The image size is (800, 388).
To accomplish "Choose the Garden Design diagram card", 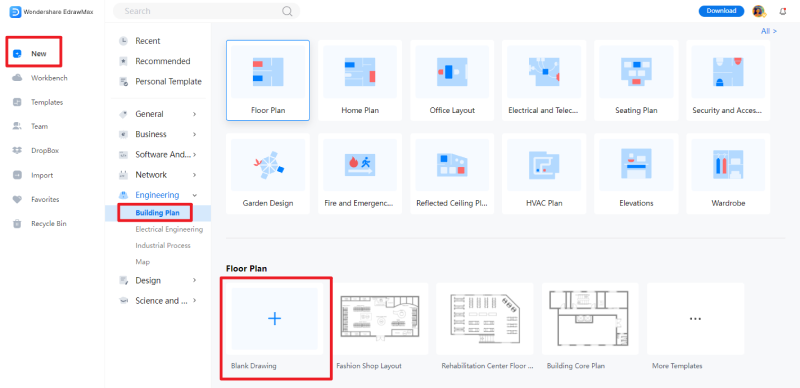I will (x=268, y=174).
